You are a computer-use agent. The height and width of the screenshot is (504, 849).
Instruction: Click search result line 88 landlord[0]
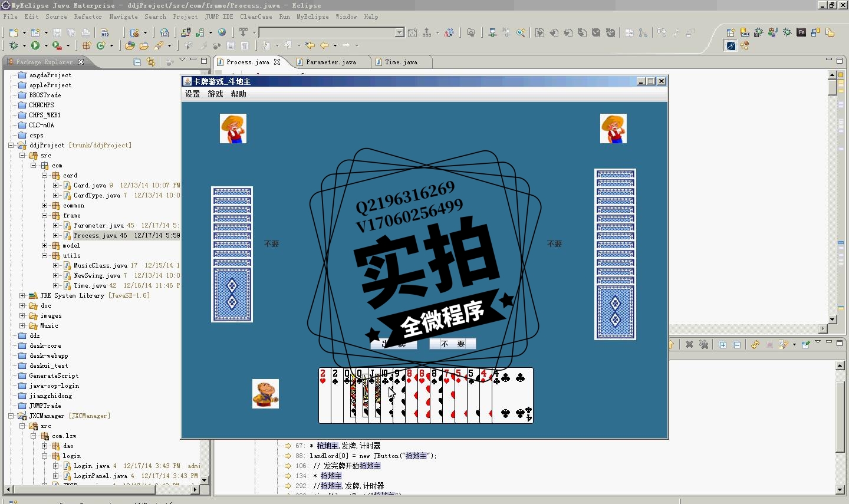pyautogui.click(x=373, y=456)
